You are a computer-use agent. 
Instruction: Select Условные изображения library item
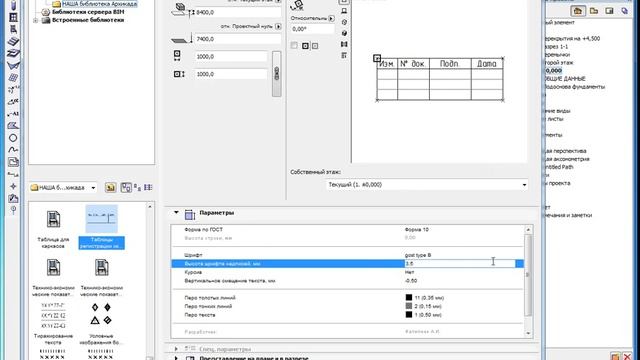(x=101, y=323)
